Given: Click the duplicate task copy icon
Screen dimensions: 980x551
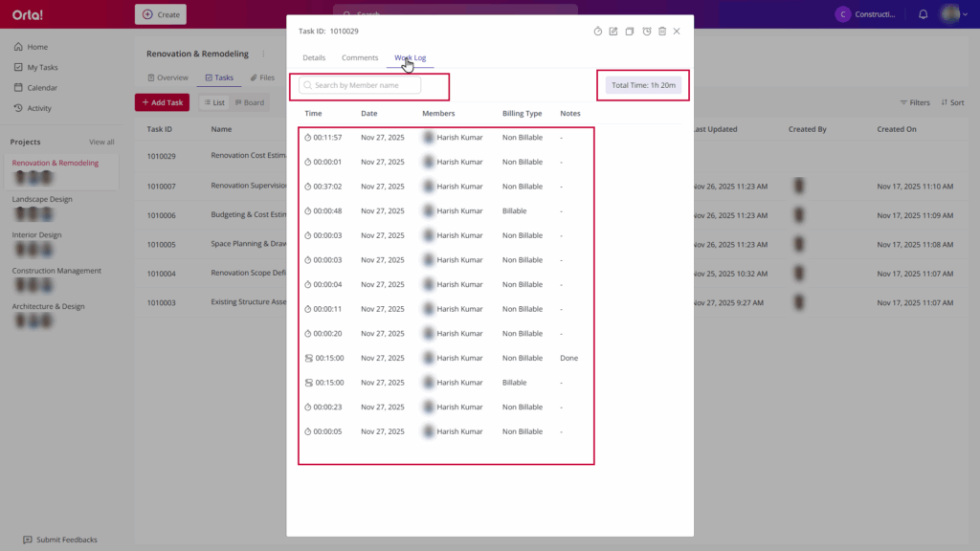Looking at the screenshot, I should pyautogui.click(x=630, y=32).
